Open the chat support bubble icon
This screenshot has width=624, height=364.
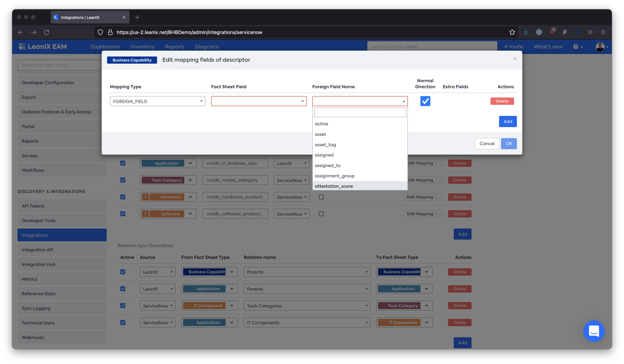coord(594,331)
